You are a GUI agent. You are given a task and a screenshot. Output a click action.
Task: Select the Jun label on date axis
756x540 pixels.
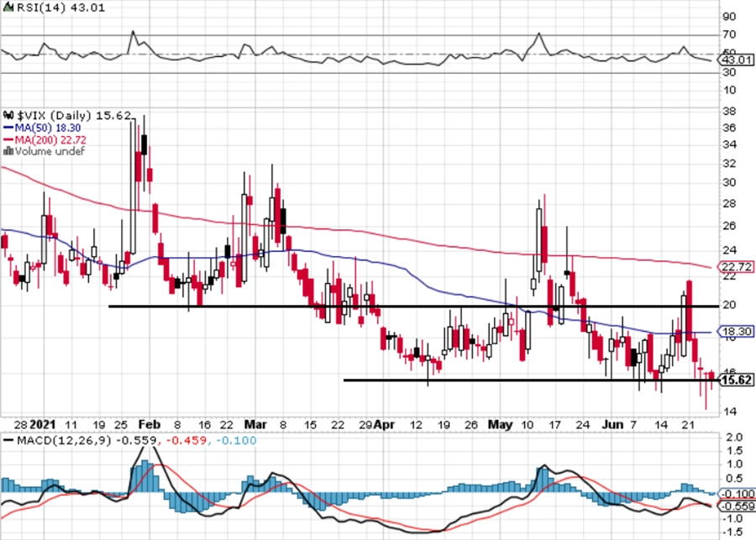(x=613, y=425)
